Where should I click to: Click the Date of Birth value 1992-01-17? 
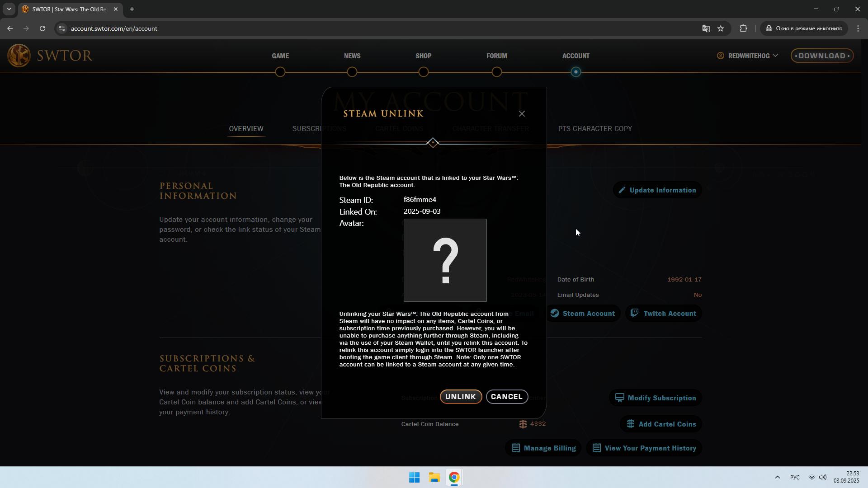[x=684, y=280]
